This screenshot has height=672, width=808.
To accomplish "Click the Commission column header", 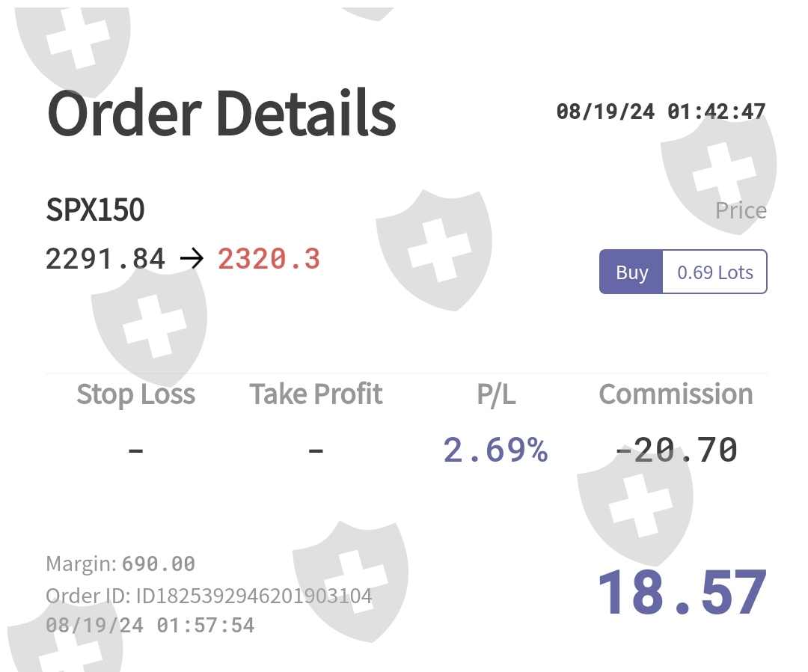I will (676, 394).
